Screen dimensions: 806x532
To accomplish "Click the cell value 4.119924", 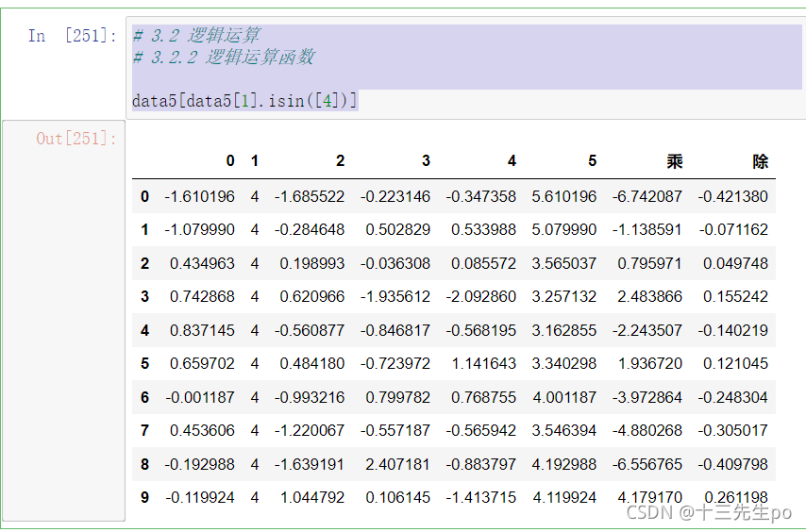I will [564, 498].
